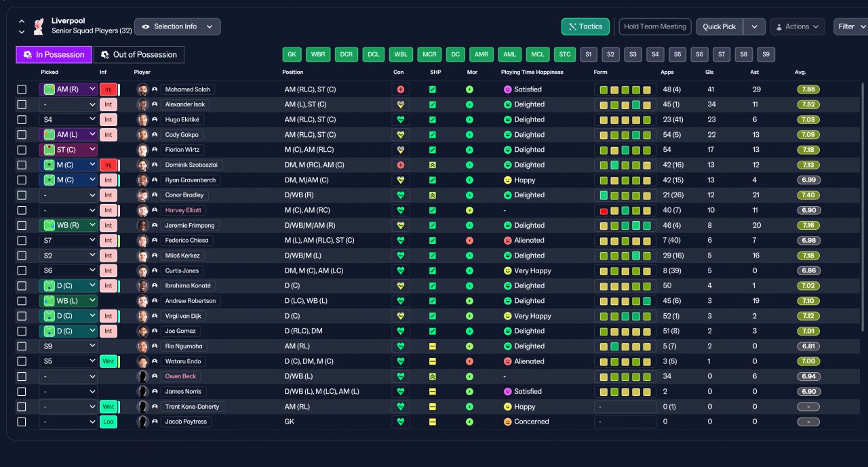
Task: Click Harvey Elliott's red form square
Action: point(604,211)
